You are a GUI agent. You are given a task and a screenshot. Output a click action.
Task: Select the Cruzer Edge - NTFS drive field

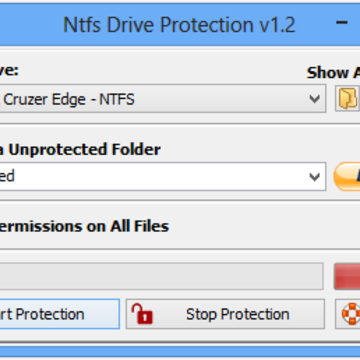[163, 98]
